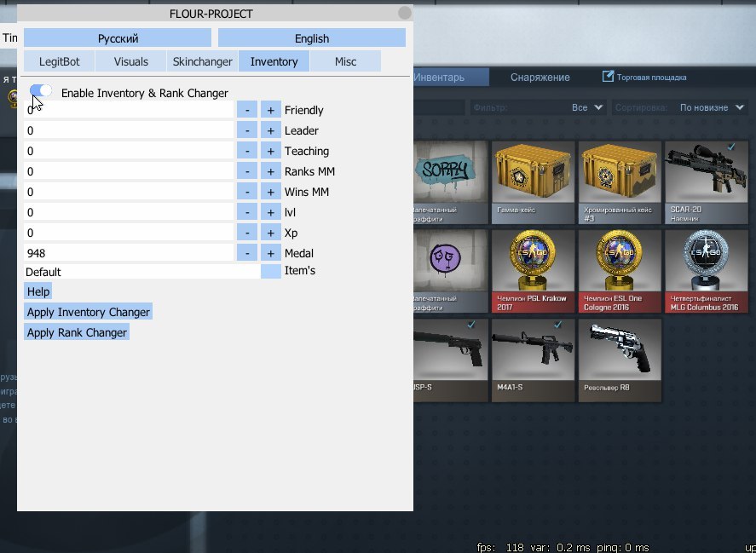Click Apply Rank Changer
Screen dimensions: 756x553
click(x=77, y=332)
